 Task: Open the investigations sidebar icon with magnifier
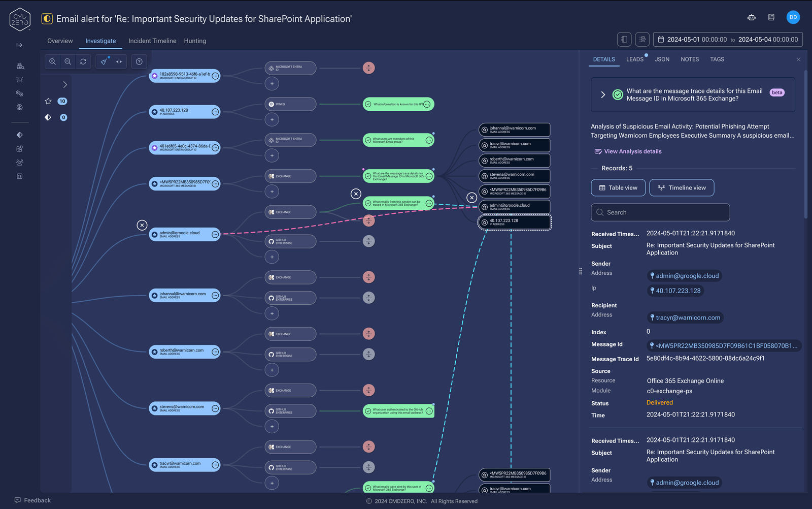pos(20,66)
